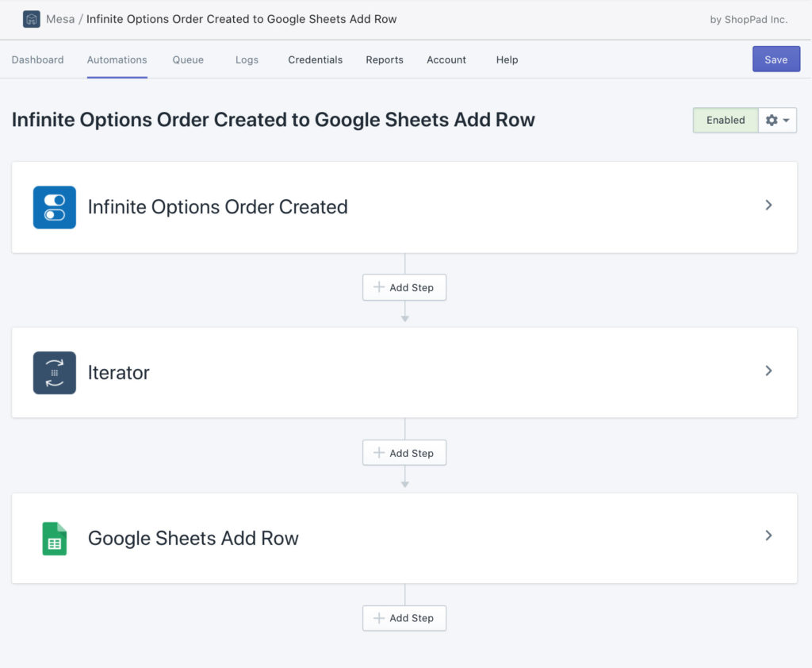Select the Iterator loop icon
This screenshot has height=668, width=812.
pyautogui.click(x=55, y=373)
